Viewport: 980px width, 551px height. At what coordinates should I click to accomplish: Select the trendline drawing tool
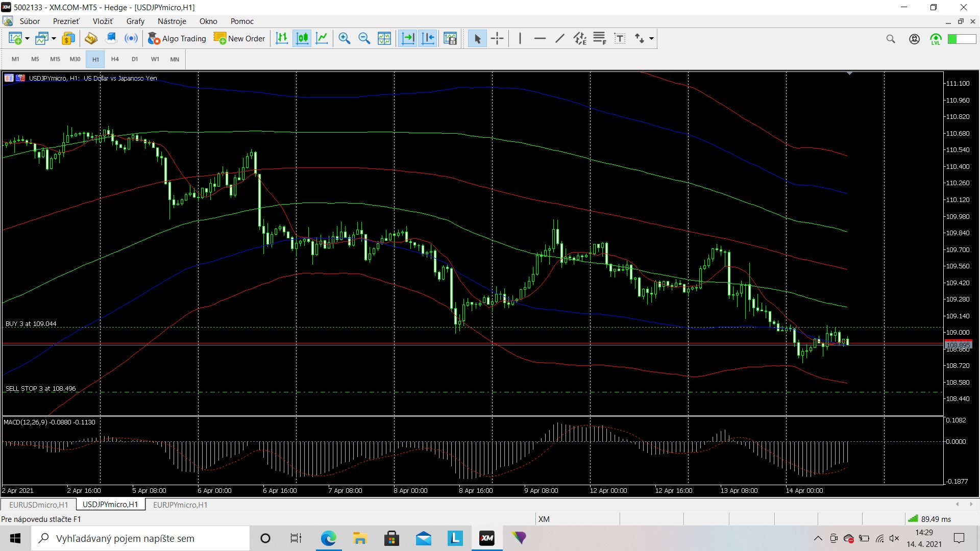(560, 38)
